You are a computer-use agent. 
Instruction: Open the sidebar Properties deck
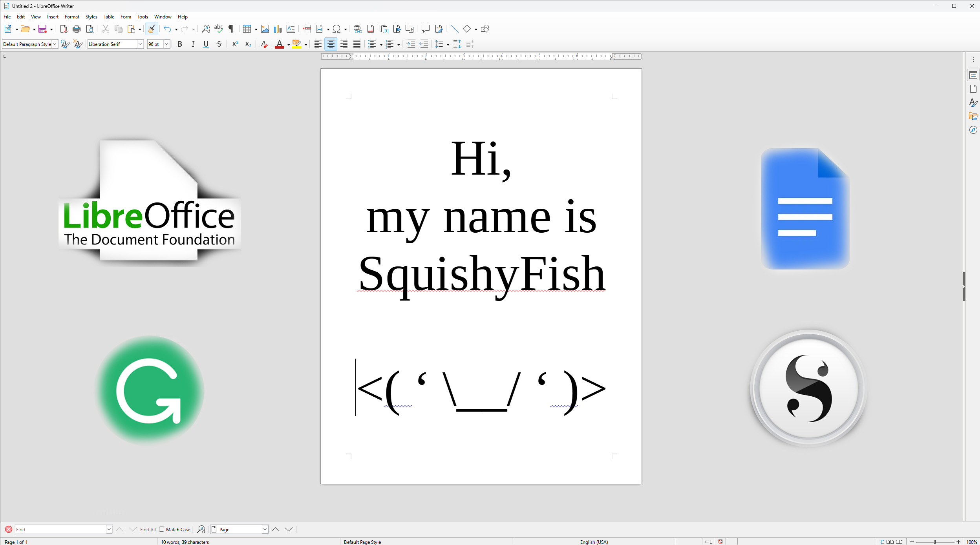[x=973, y=75]
